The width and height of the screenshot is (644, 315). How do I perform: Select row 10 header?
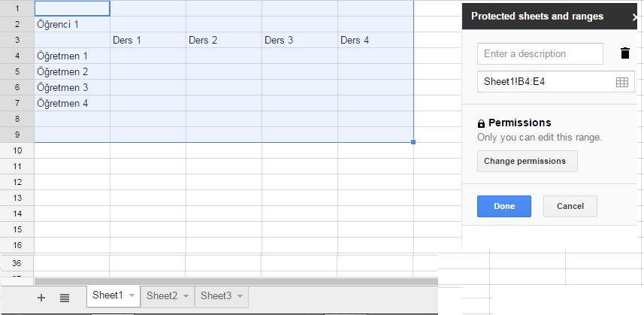[17, 150]
